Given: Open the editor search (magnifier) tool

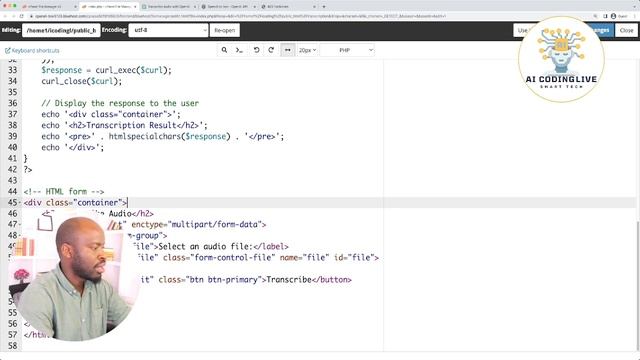Looking at the screenshot, I should click(224, 50).
